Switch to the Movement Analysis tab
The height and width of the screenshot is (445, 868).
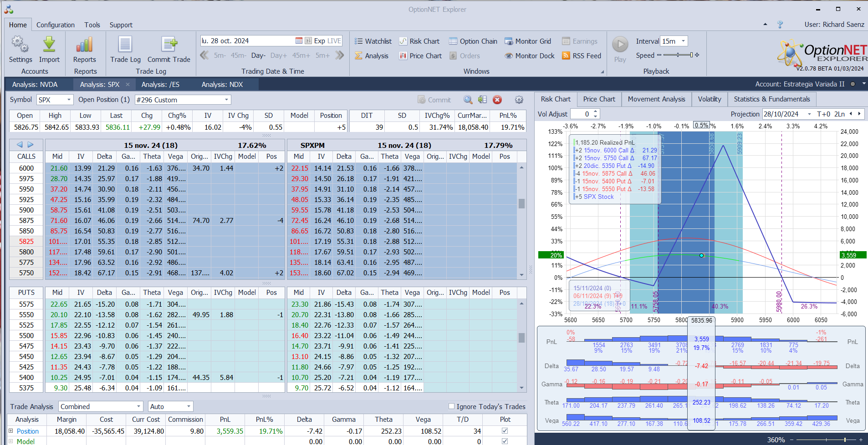[x=656, y=99]
